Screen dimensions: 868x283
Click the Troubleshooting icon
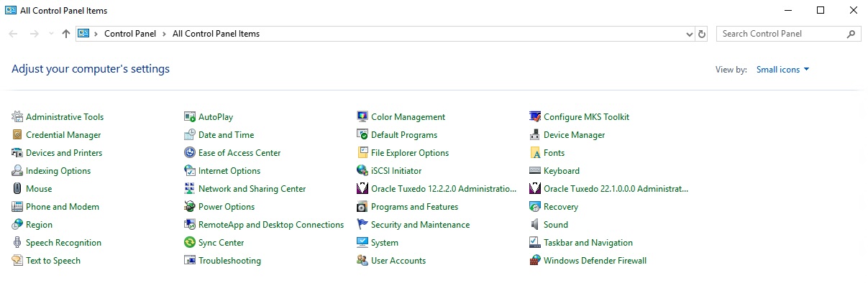(x=190, y=261)
